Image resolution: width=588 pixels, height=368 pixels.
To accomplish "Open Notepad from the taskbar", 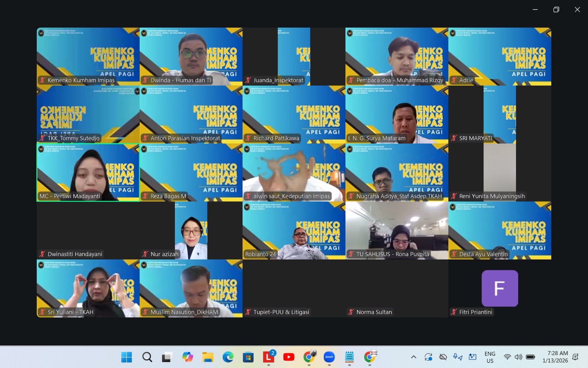I will pos(349,357).
